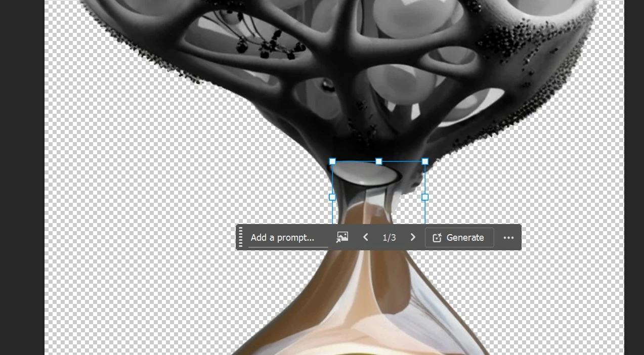The height and width of the screenshot is (355, 644).
Task: Click the right-middle selection transform handle
Action: tap(425, 197)
